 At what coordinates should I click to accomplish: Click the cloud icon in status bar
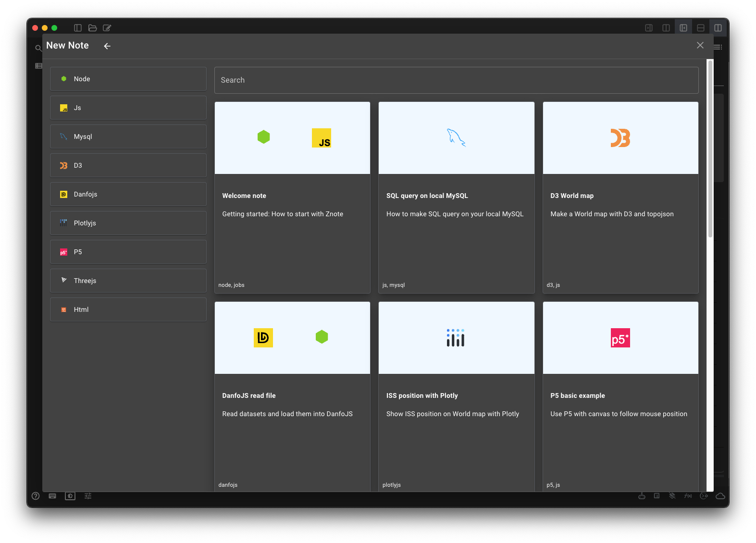click(720, 496)
